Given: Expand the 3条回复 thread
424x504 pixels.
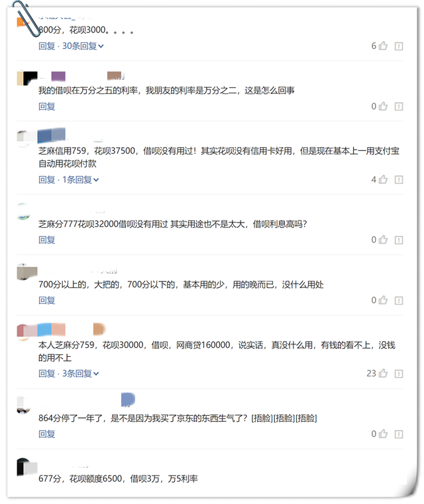Looking at the screenshot, I should point(80,373).
